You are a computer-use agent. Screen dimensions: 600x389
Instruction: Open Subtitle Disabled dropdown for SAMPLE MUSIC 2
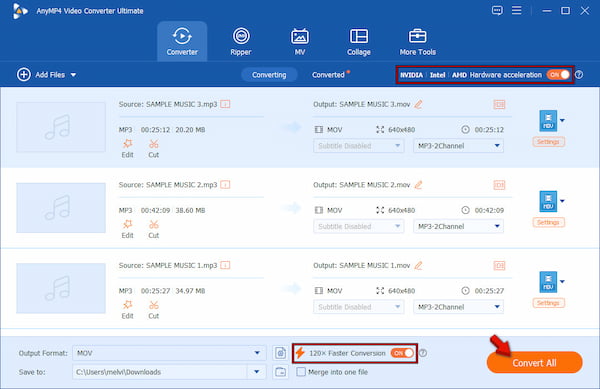click(x=359, y=226)
